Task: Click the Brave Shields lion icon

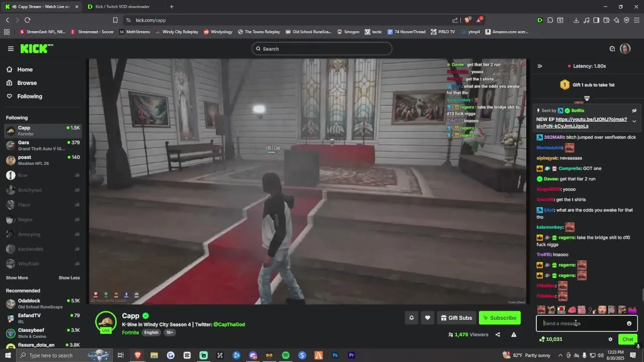Action: (x=467, y=20)
